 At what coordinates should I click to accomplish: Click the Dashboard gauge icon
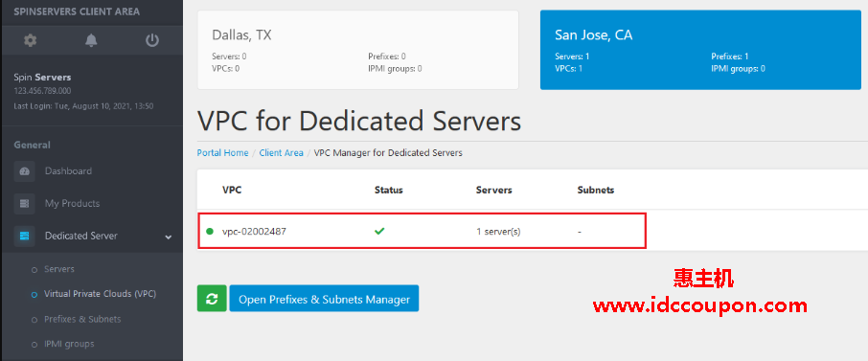click(24, 171)
